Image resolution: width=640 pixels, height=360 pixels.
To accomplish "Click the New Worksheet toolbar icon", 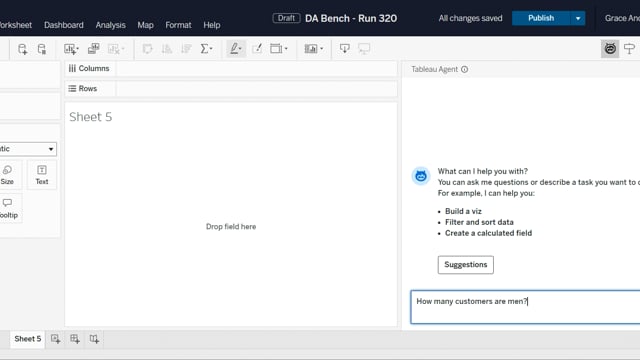I will point(71,49).
